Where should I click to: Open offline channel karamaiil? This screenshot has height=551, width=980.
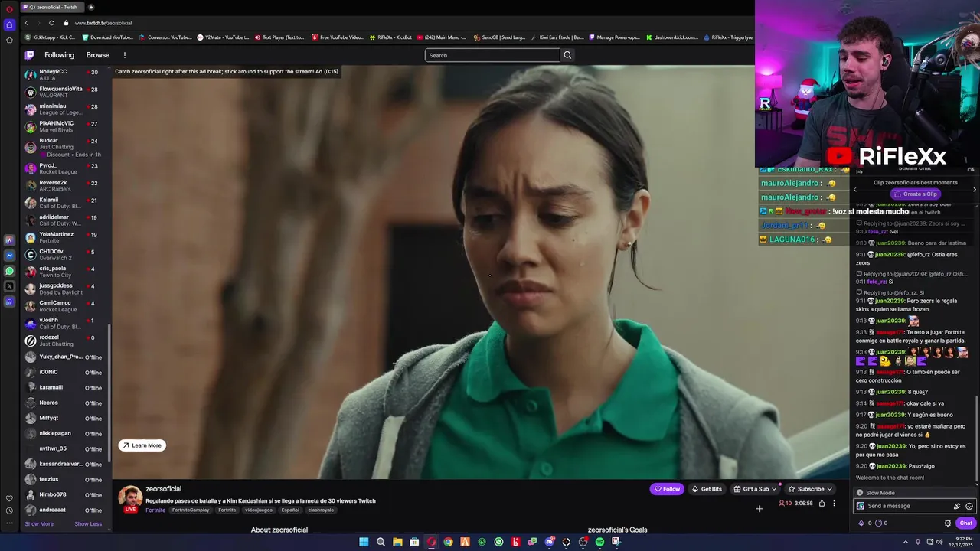[67, 387]
